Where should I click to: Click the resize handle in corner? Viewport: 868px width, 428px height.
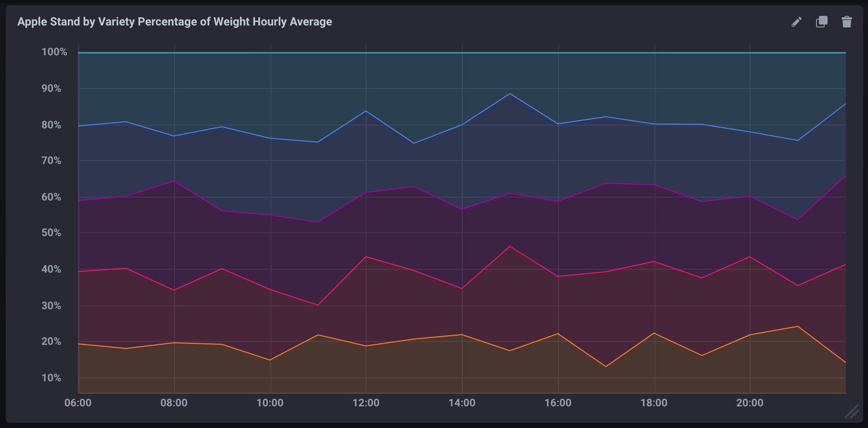tap(852, 411)
